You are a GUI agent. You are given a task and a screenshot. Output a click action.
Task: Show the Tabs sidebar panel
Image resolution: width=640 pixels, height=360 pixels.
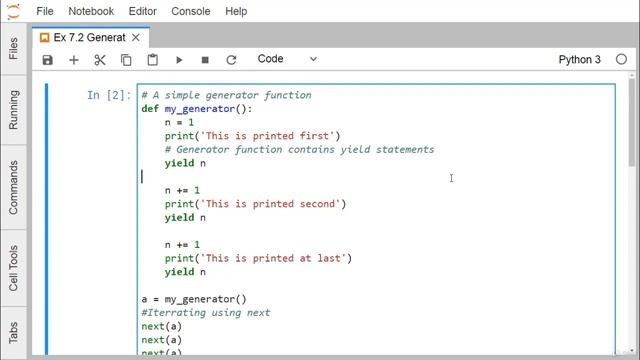pos(13,332)
